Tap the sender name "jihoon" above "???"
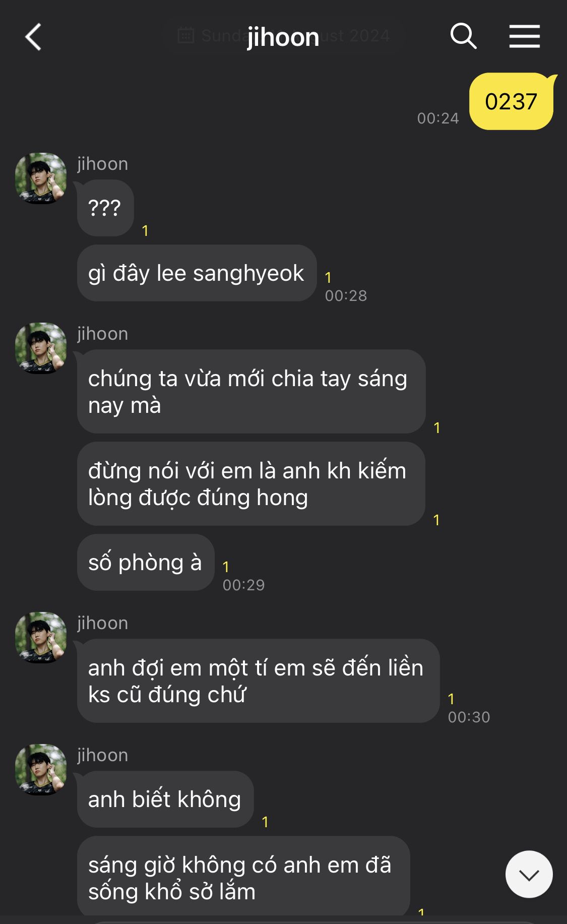Viewport: 567px width, 924px height. tap(103, 164)
